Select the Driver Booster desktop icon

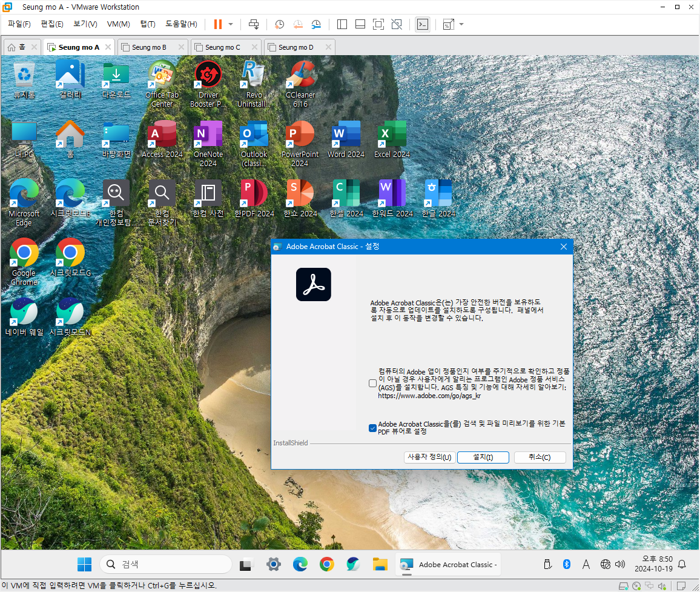coord(208,85)
